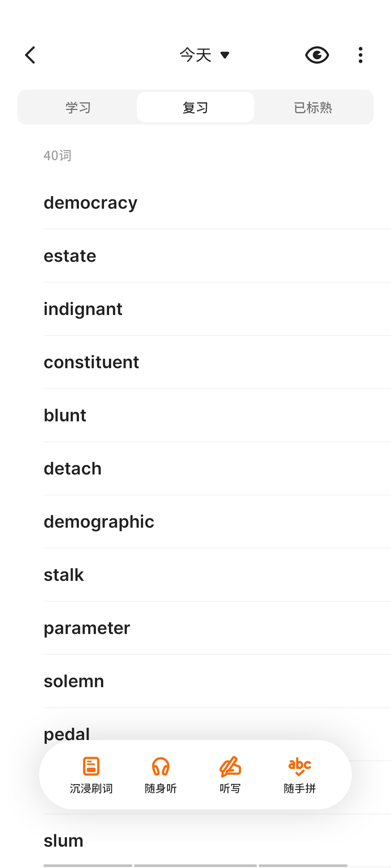Open 听写 dictation practice
The width and height of the screenshot is (391, 868).
230,775
